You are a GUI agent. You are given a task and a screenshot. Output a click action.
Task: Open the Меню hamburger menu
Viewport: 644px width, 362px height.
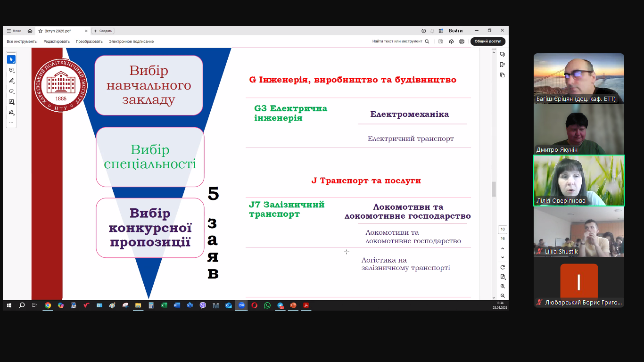coord(14,31)
